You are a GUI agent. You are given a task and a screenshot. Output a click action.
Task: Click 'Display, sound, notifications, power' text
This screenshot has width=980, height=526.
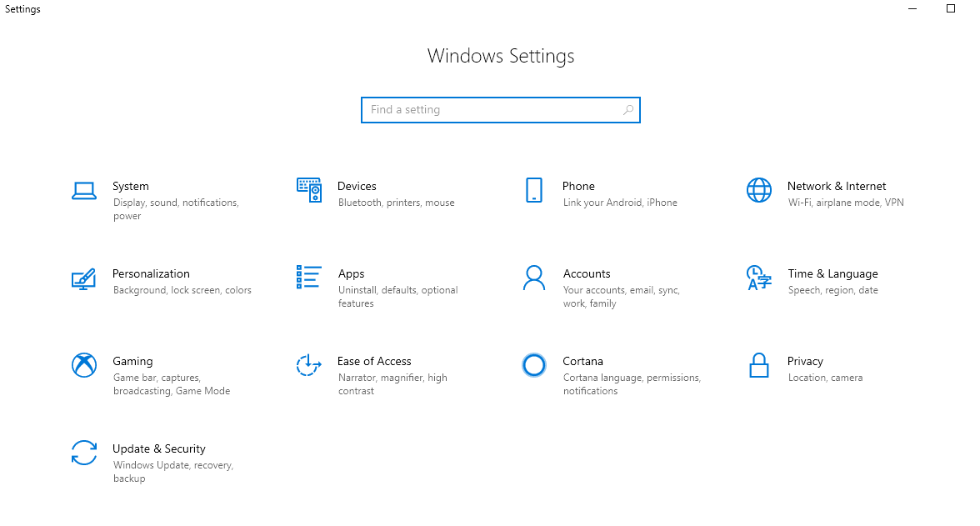pyautogui.click(x=176, y=209)
